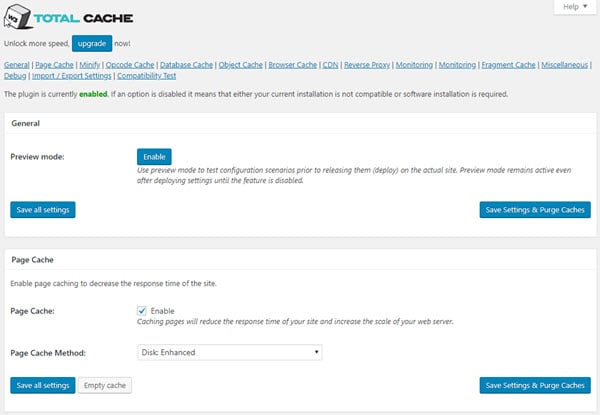Jump to Fragment Cache link
Image resolution: width=600 pixels, height=415 pixels.
pos(512,65)
